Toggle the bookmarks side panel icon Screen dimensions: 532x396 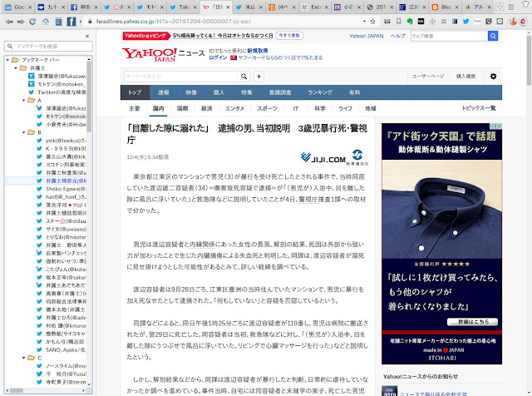pos(58,22)
